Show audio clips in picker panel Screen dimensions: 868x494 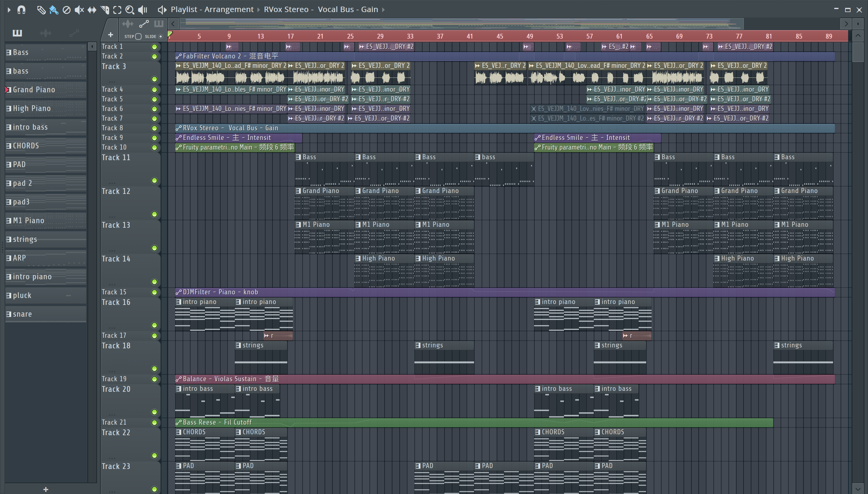click(x=46, y=33)
